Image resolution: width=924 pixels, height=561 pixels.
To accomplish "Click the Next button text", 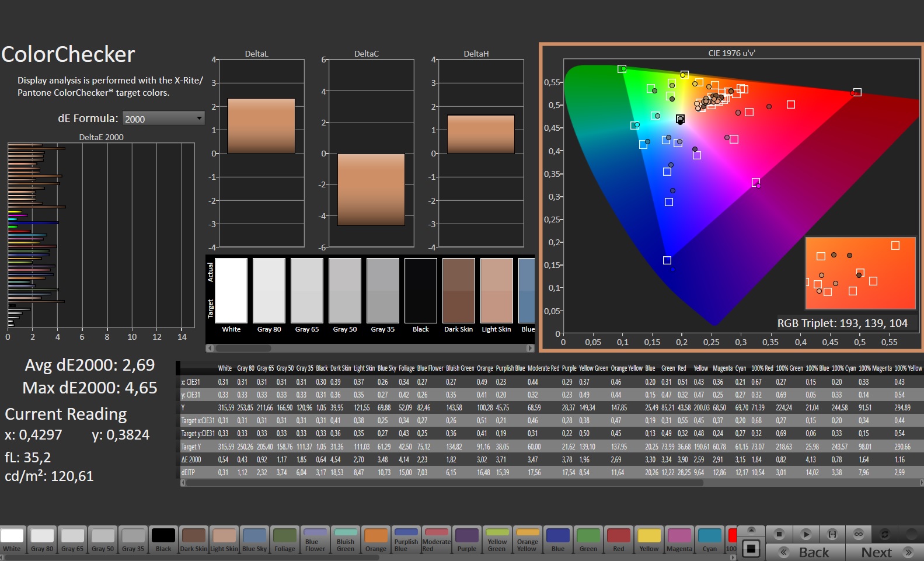I will coord(876,552).
